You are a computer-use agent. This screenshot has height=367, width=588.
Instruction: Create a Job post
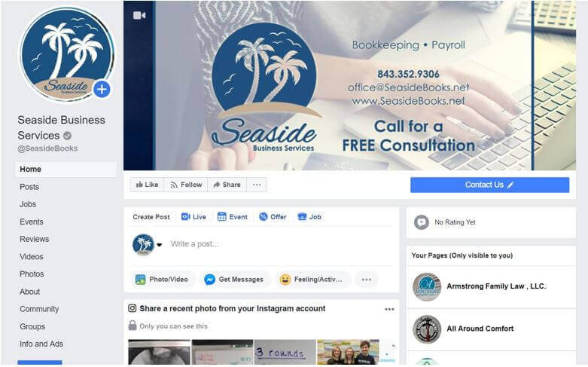click(x=309, y=217)
